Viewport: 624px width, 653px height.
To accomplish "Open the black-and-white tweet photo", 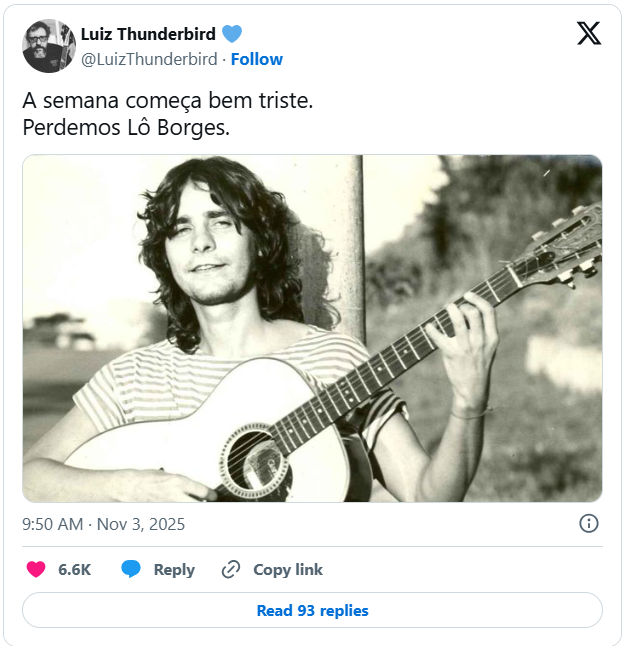I will (x=312, y=328).
